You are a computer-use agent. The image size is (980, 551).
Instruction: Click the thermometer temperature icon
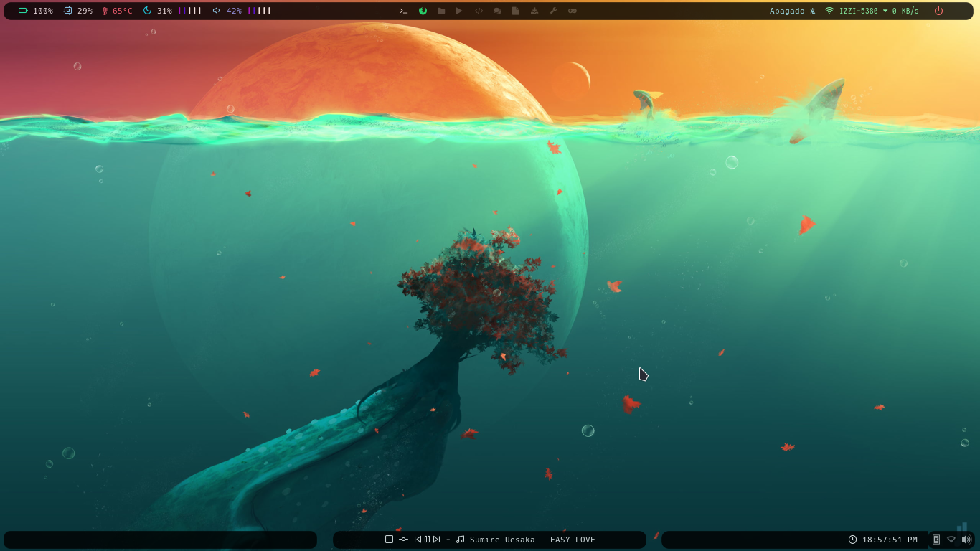[105, 11]
